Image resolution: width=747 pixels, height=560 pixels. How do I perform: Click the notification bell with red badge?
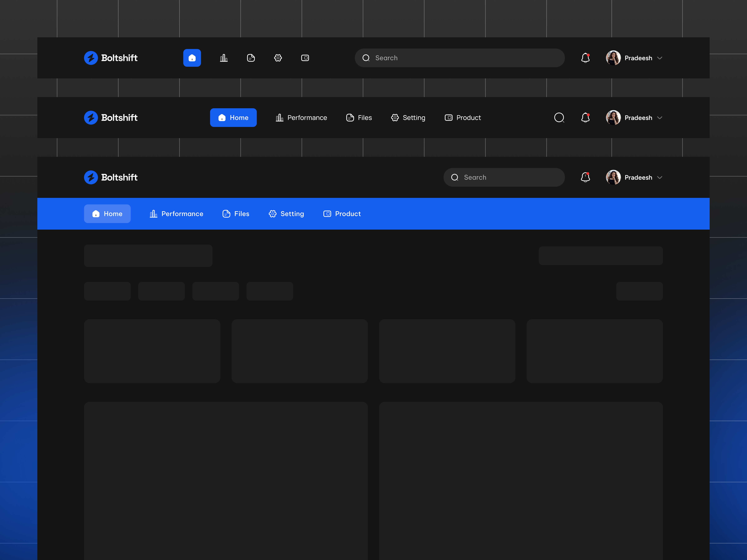(x=585, y=58)
